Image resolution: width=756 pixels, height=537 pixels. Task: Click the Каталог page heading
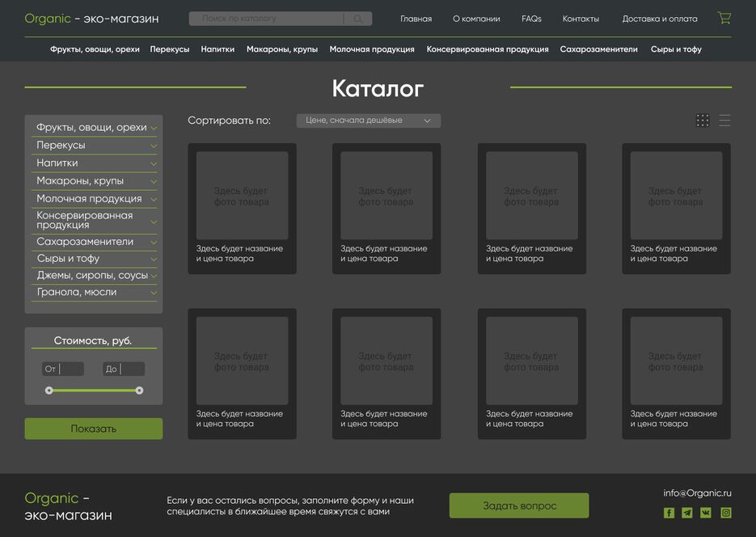(378, 89)
